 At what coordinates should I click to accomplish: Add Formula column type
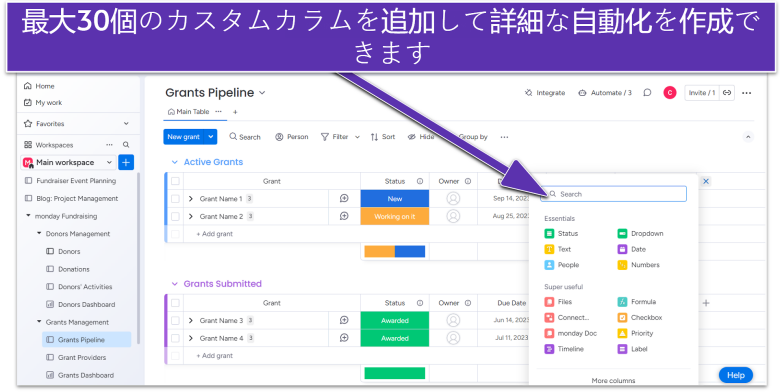tap(637, 302)
